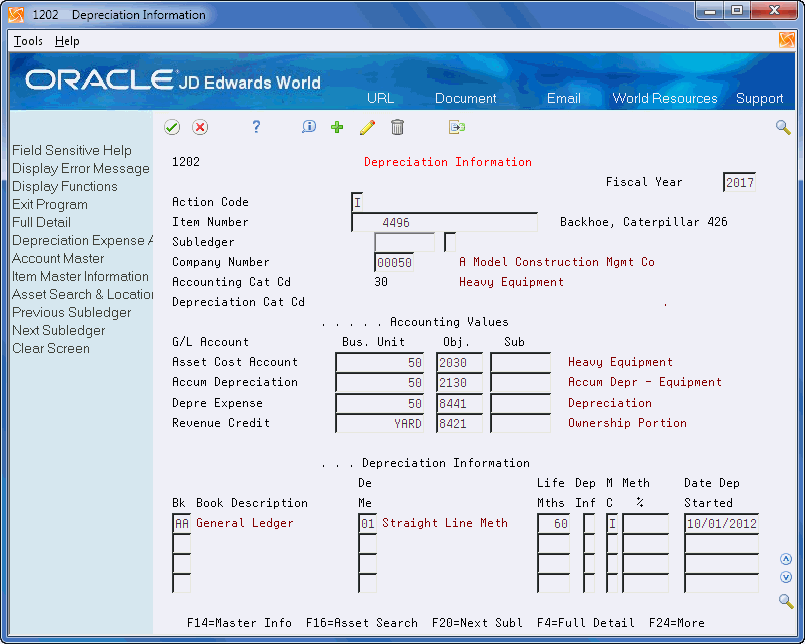Viewport: 805px width, 644px height.
Task: Select Field Sensitive Help in sidebar
Action: 72,150
